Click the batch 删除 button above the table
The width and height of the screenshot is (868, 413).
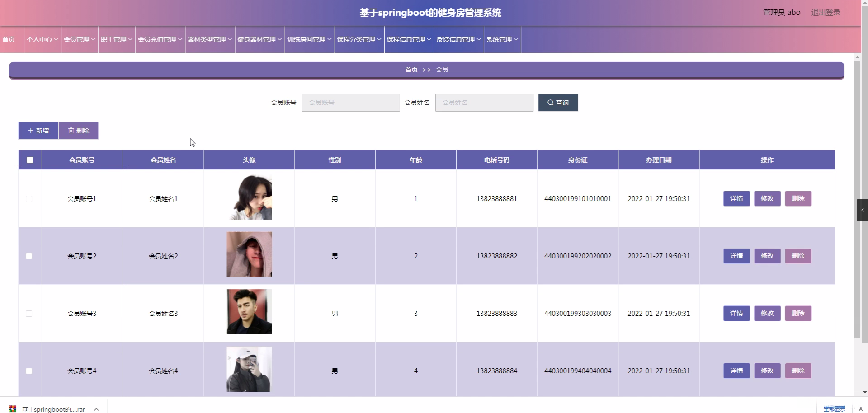pyautogui.click(x=78, y=131)
